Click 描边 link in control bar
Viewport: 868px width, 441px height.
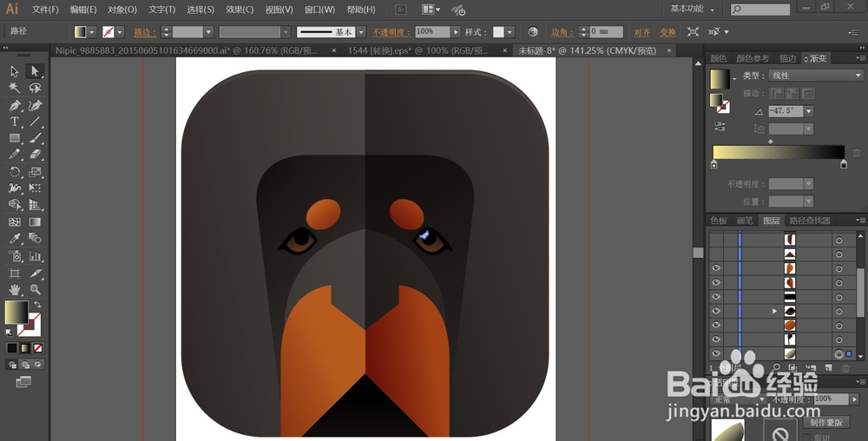[145, 32]
